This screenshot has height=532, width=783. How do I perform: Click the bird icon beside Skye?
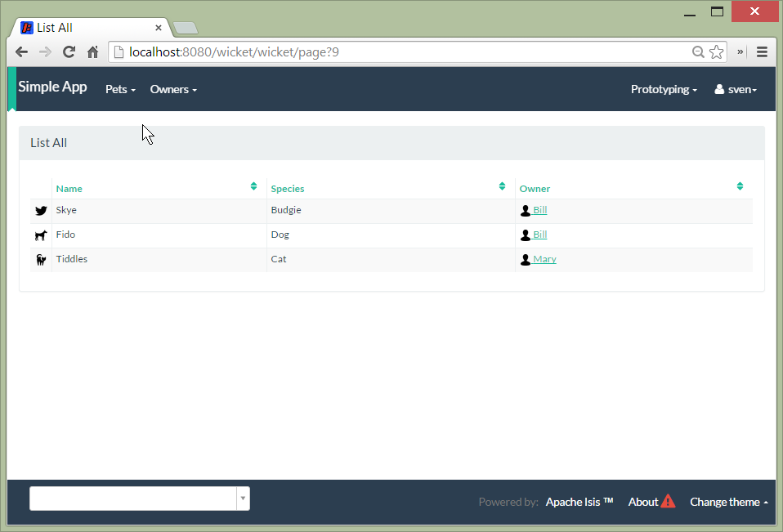[x=41, y=211]
